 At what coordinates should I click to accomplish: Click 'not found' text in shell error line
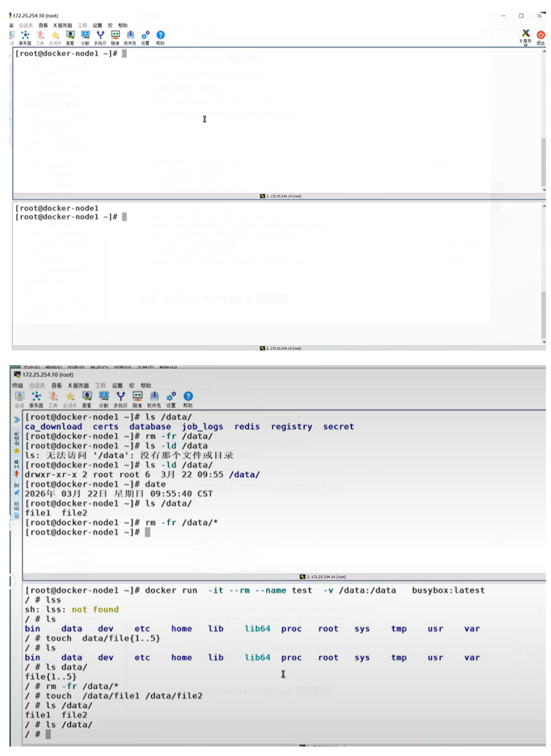tap(95, 609)
